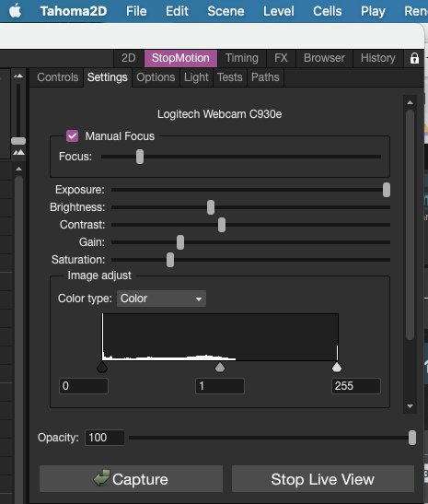Click the Opacity slider handle
The height and width of the screenshot is (504, 428).
coord(412,438)
